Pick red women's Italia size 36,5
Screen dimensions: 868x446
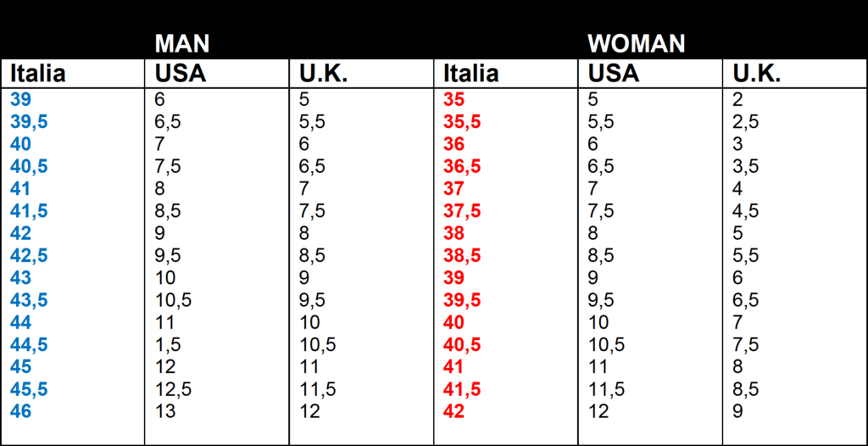tap(462, 166)
